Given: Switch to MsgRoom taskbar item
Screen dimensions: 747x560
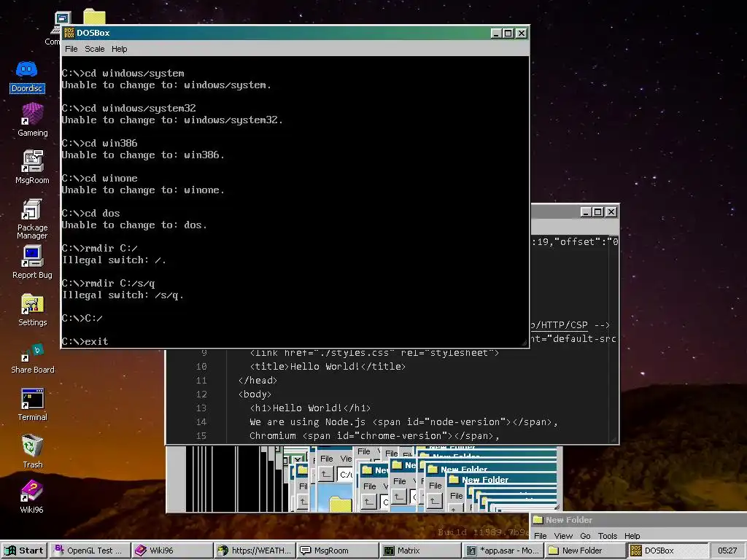Looking at the screenshot, I should click(x=337, y=551).
